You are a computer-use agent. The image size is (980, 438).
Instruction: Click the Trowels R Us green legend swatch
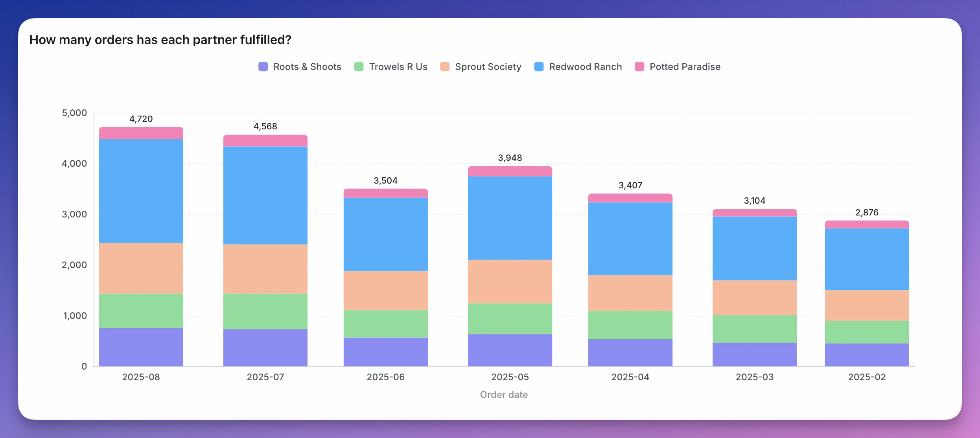pos(359,67)
